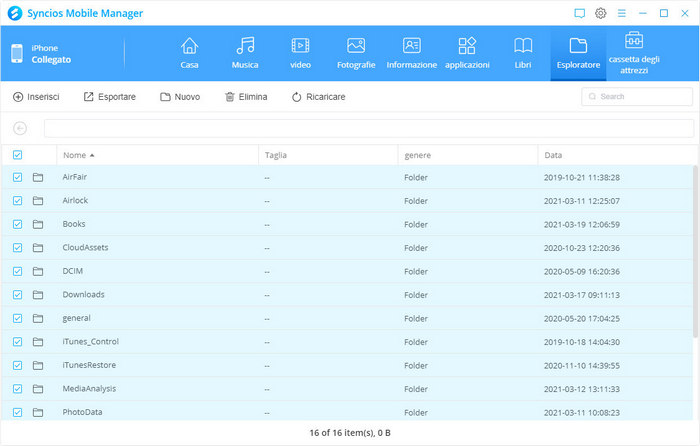Viewport: 700px width, 446px height.
Task: Click the Downloads folder icon
Action: point(38,295)
